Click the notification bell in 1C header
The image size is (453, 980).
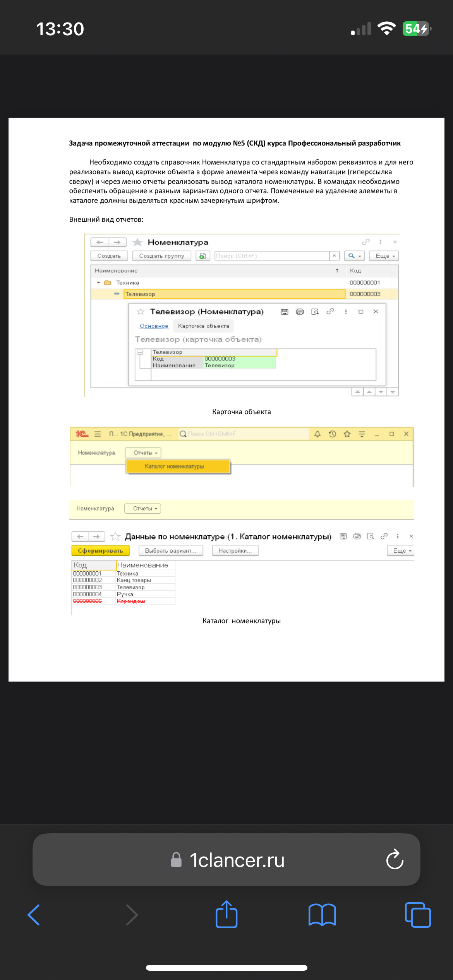pyautogui.click(x=317, y=434)
